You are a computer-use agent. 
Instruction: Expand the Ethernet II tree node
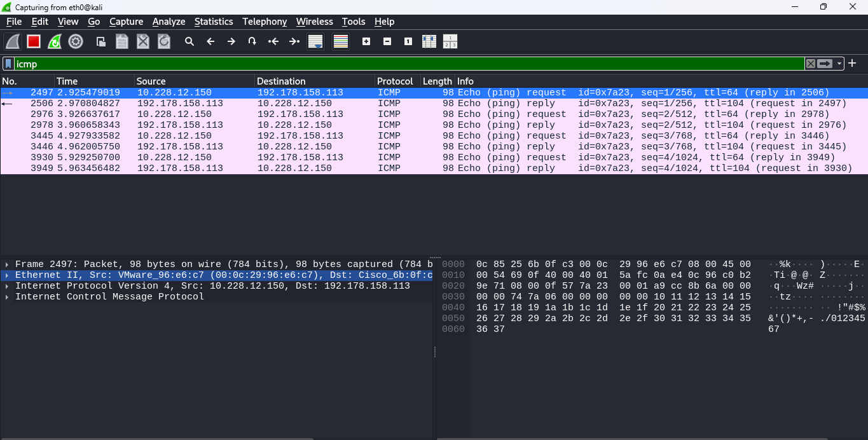(7, 275)
